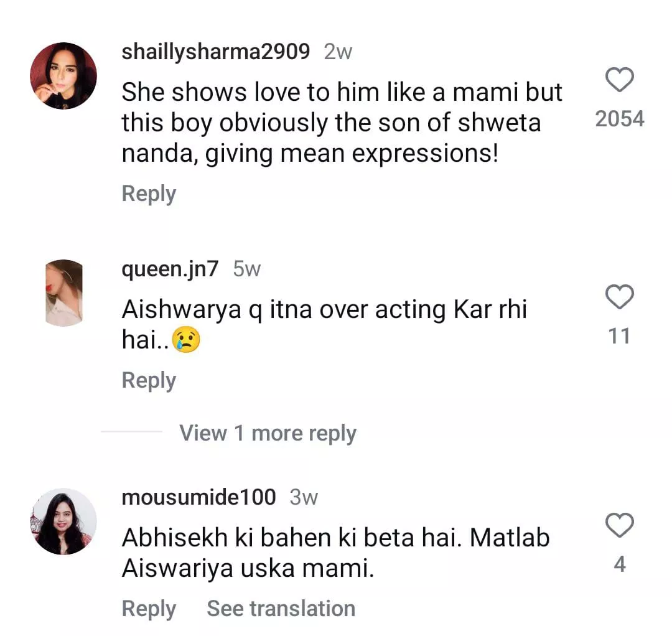Open shaillysharma2909's profile picture
The image size is (672, 636).
click(63, 76)
